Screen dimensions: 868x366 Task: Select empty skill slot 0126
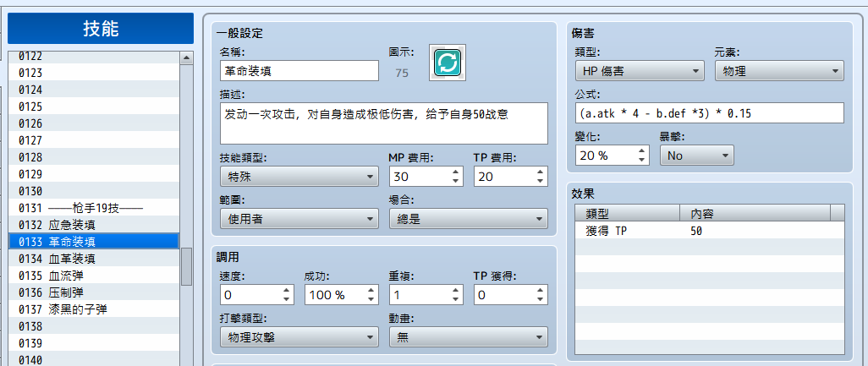(94, 123)
